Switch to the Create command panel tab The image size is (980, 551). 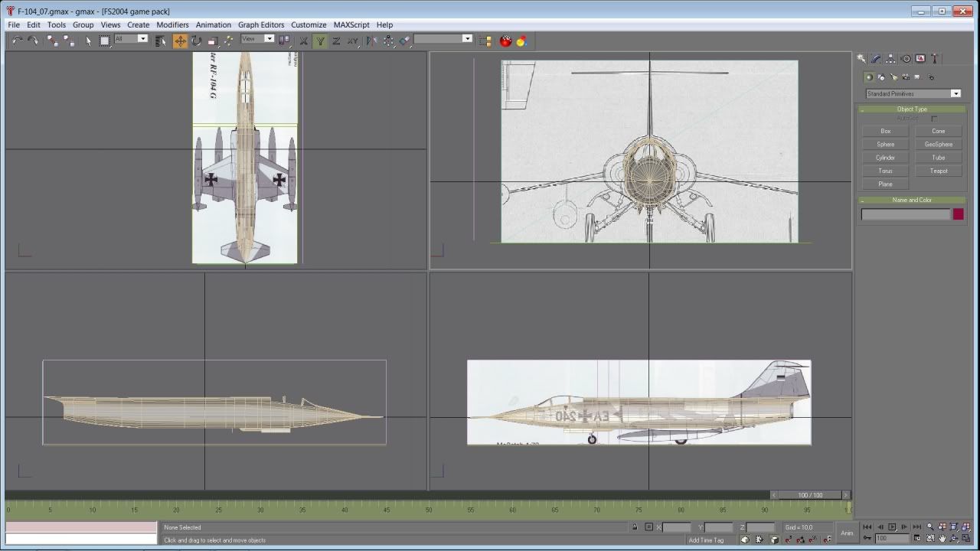pyautogui.click(x=861, y=58)
